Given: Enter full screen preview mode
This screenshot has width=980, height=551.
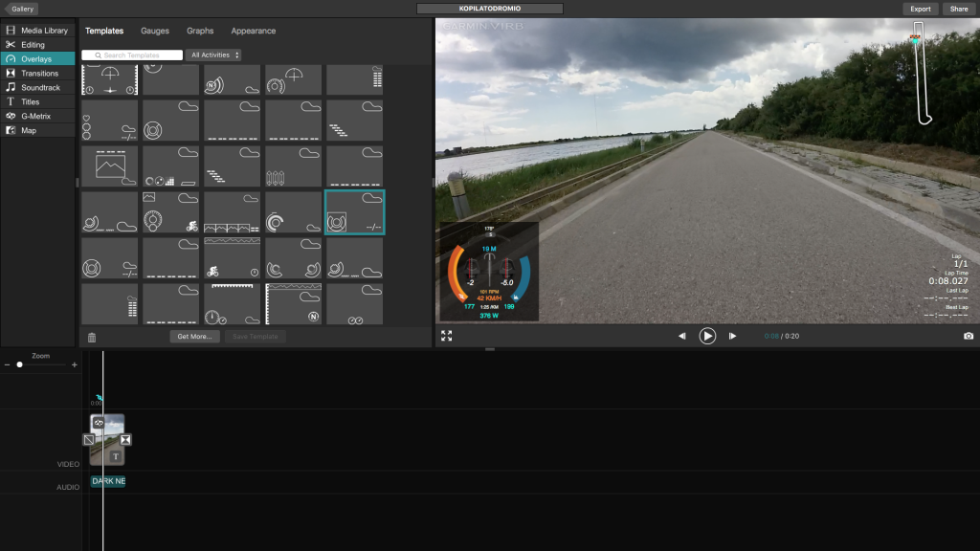Looking at the screenshot, I should click(x=446, y=336).
